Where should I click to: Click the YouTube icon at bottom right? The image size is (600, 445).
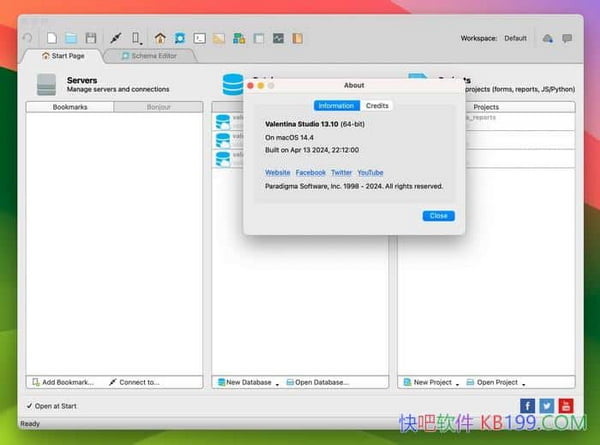click(566, 405)
